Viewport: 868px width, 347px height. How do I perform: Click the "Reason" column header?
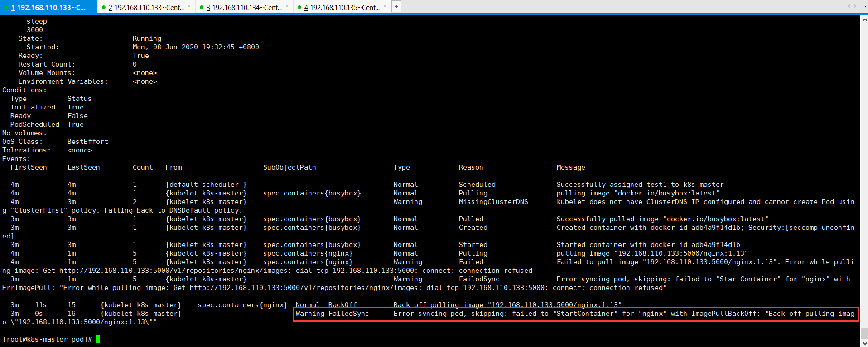[471, 167]
